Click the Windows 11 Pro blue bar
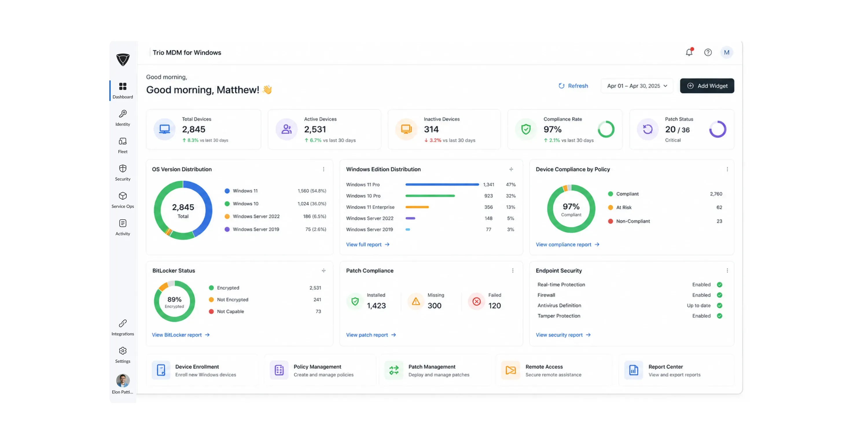 coord(442,184)
